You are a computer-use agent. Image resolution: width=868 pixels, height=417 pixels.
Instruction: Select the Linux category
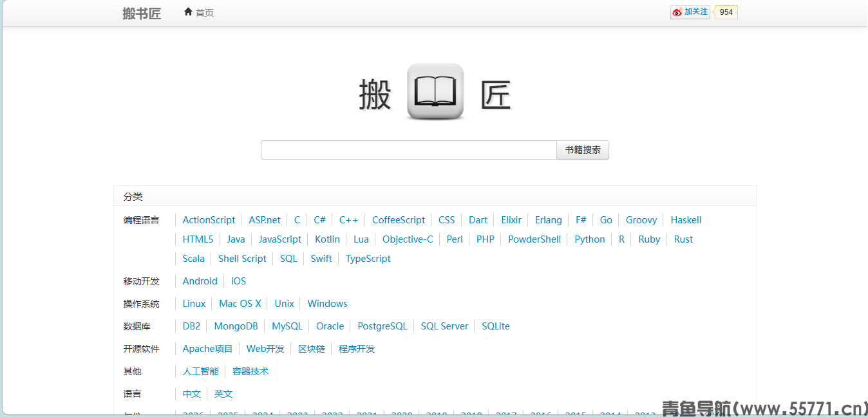click(x=194, y=304)
